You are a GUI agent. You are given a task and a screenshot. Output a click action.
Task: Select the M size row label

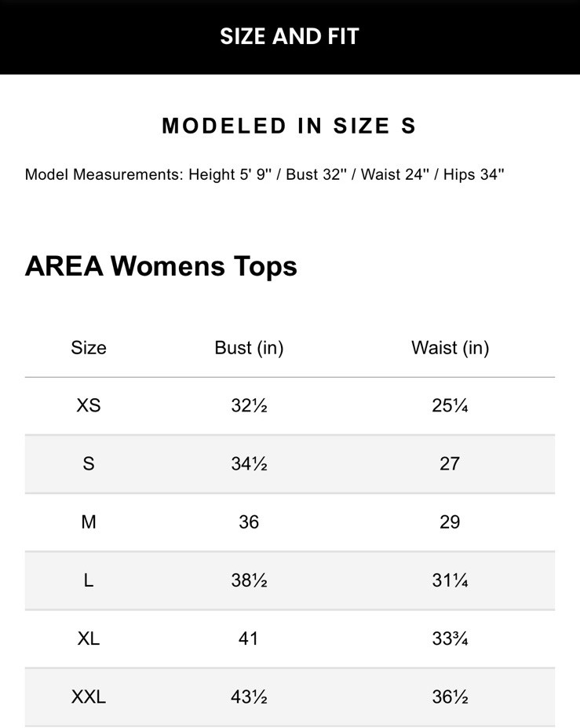pyautogui.click(x=89, y=522)
